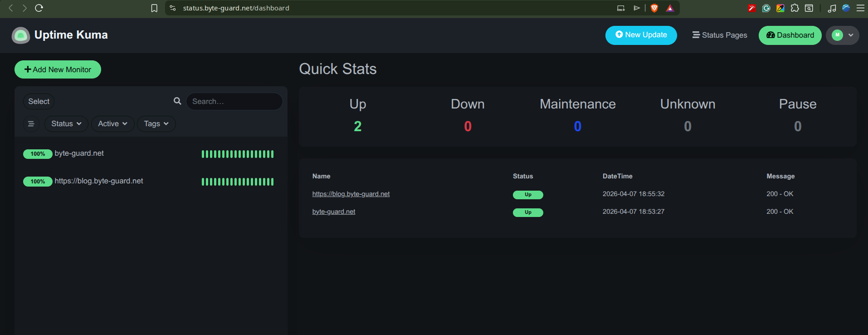Click the Quick Stats heading
Image resolution: width=868 pixels, height=335 pixels.
[x=338, y=69]
